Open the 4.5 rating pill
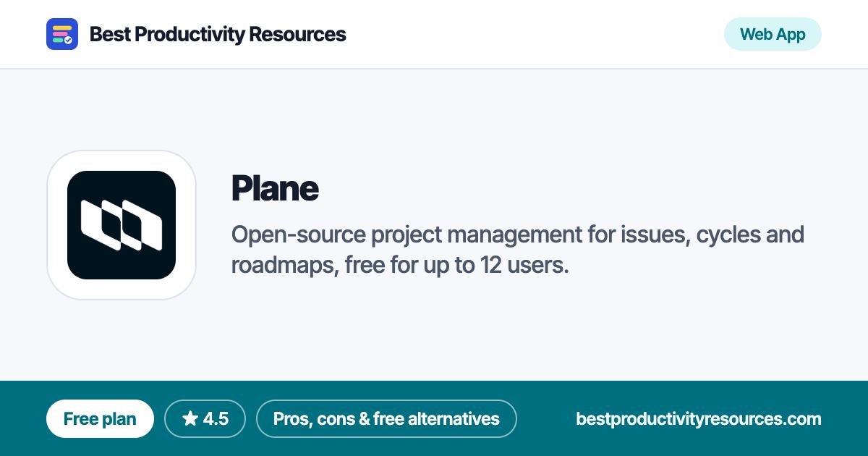The image size is (868, 456). (x=205, y=418)
